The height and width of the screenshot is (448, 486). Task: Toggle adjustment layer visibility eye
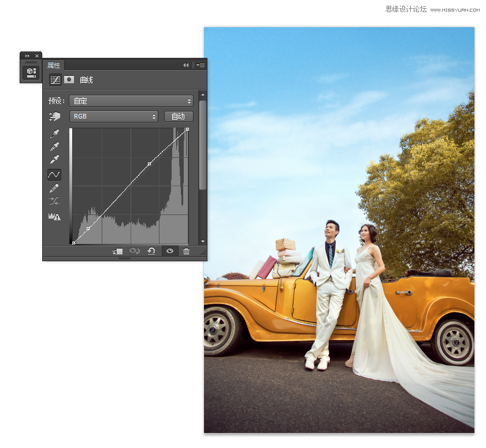point(170,251)
